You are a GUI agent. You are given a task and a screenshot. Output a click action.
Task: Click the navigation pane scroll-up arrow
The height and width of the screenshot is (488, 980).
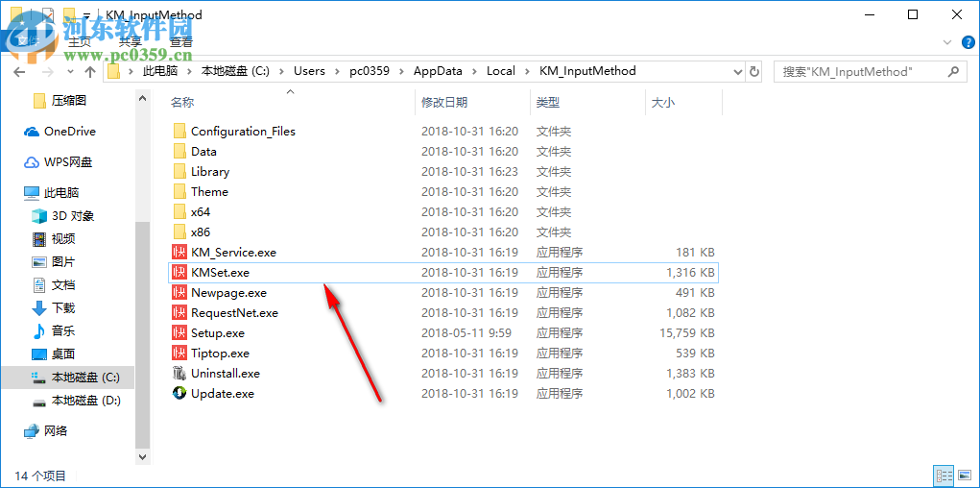(141, 98)
